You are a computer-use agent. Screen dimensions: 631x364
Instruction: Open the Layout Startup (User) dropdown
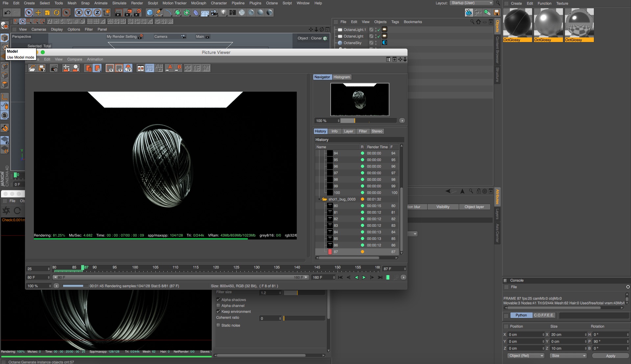(472, 3)
